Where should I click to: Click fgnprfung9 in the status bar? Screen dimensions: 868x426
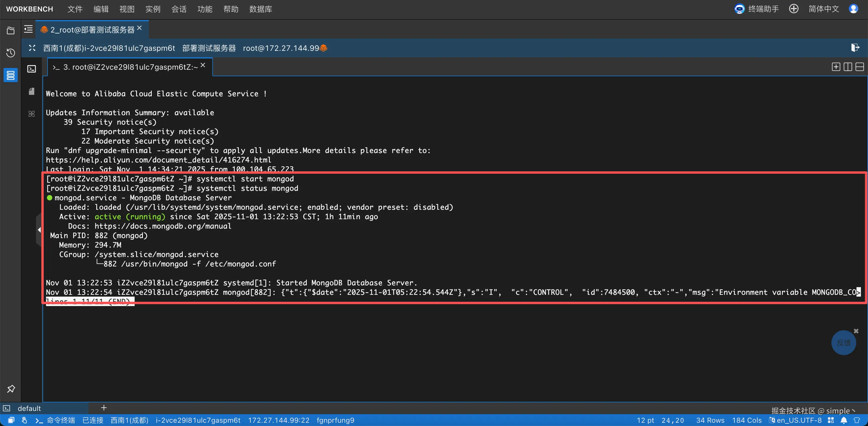pos(335,420)
